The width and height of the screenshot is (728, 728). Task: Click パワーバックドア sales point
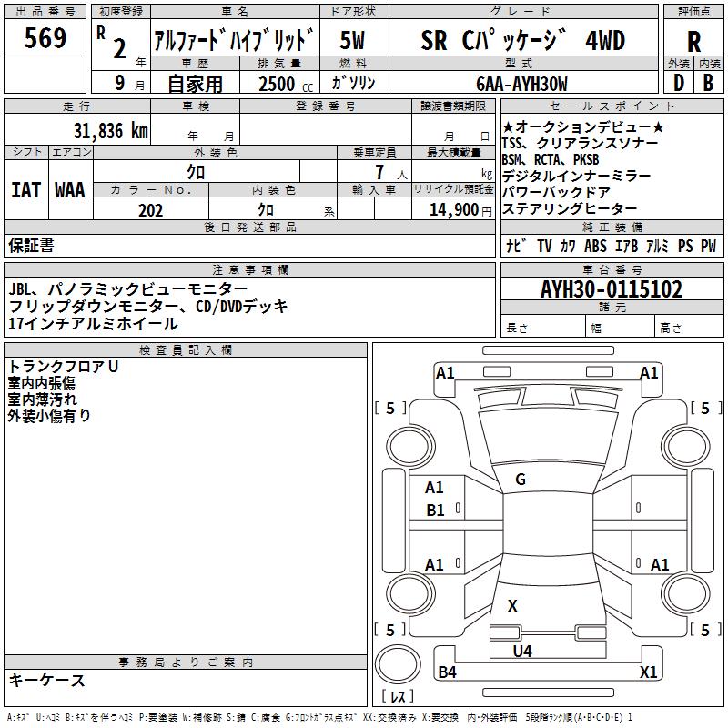click(x=556, y=192)
